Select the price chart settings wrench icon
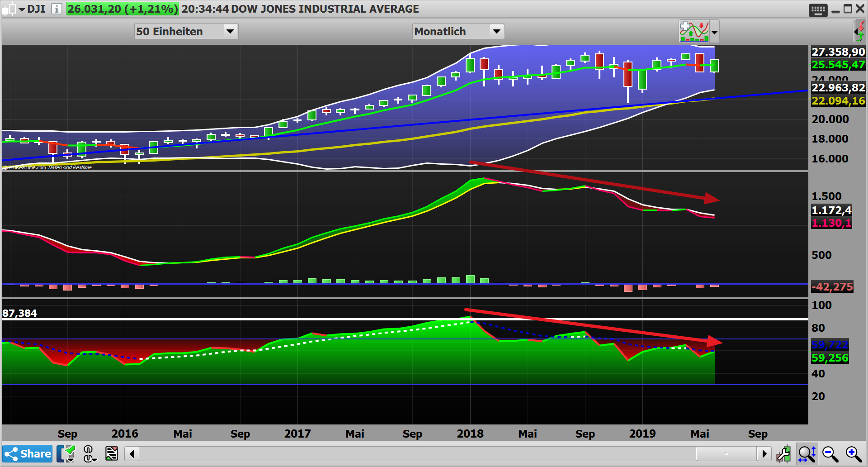The width and height of the screenshot is (868, 467). point(784,453)
